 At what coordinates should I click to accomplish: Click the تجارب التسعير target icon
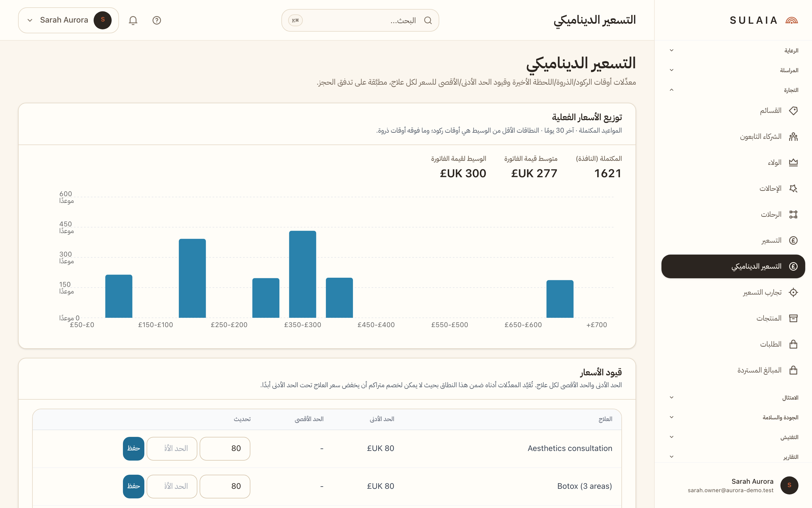pyautogui.click(x=793, y=292)
